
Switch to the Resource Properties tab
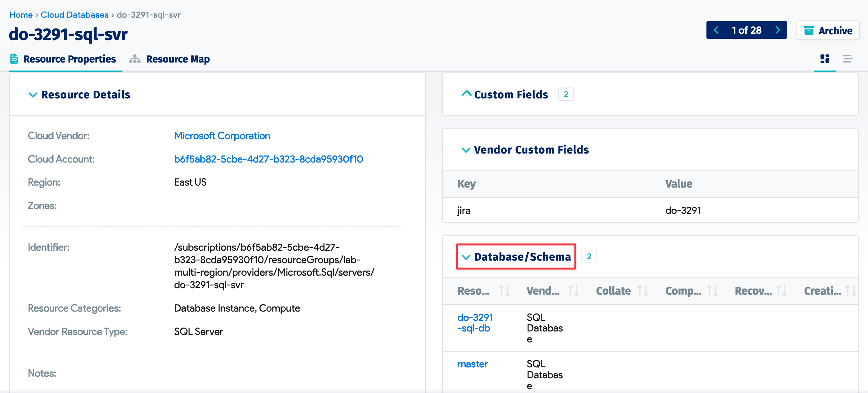70,59
